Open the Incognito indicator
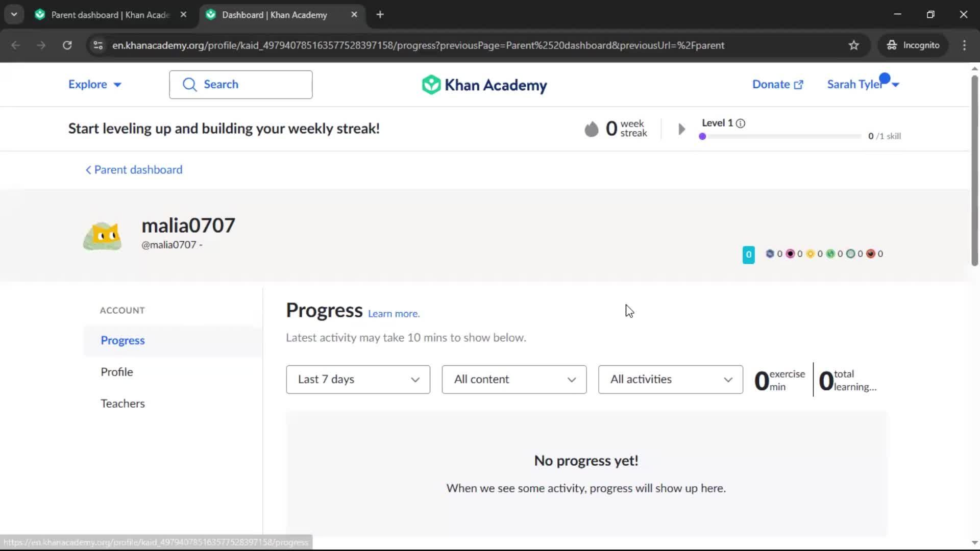 913,45
